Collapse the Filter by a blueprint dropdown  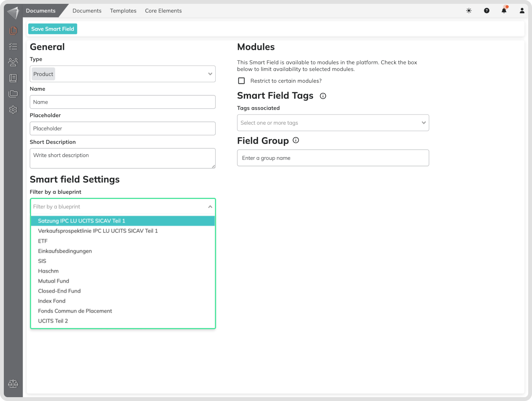click(210, 207)
